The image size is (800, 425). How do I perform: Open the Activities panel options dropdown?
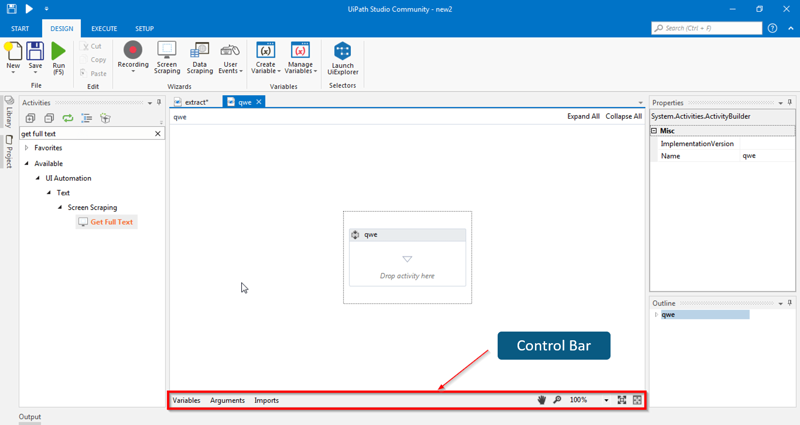coord(150,103)
